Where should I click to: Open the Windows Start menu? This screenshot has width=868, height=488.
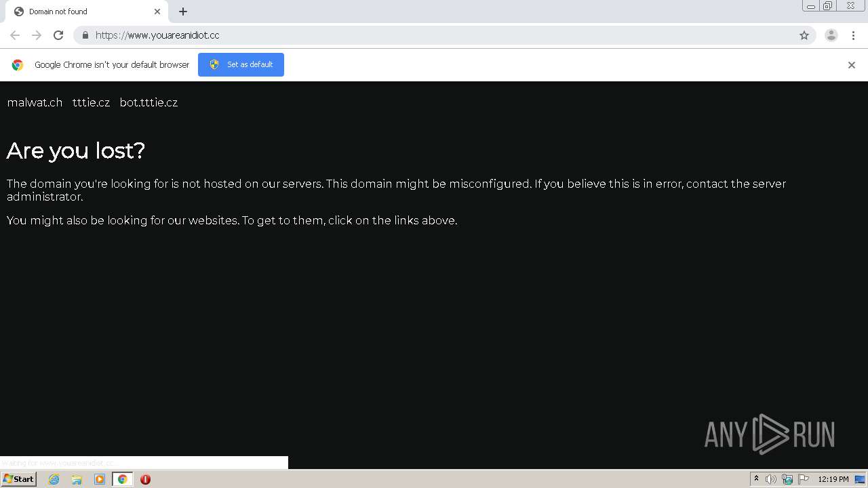(18, 479)
